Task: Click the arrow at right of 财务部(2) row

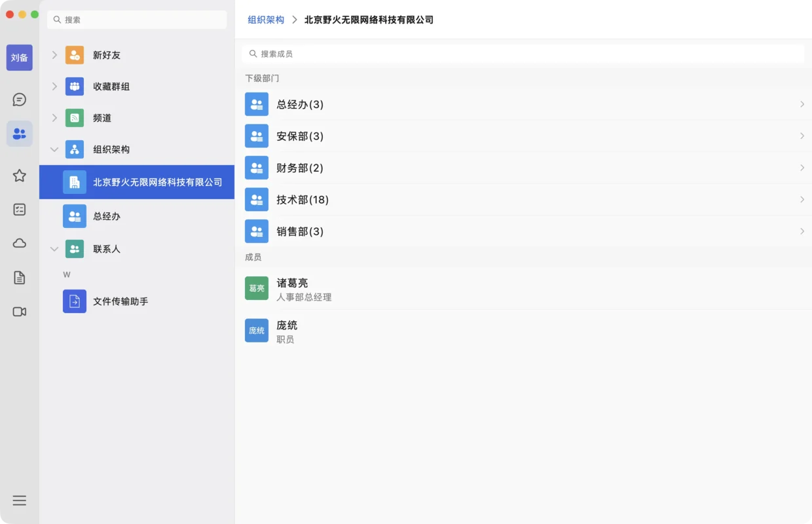Action: click(x=802, y=168)
